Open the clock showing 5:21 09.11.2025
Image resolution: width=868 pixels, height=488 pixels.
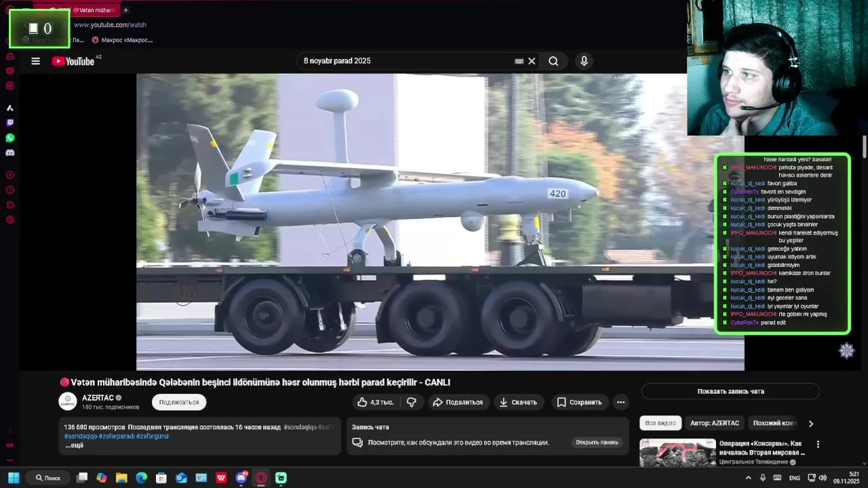[847, 478]
